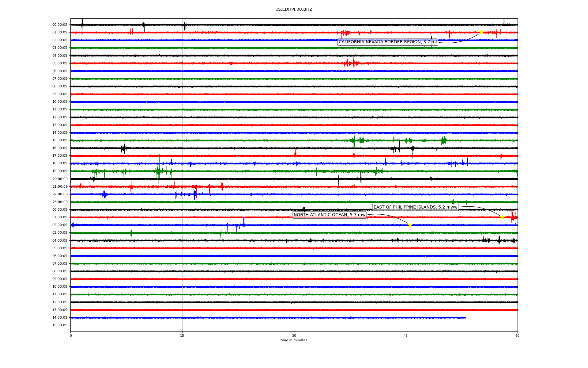Click the 21:00:09 time label
Viewport: 588px width, 368px height.
click(60, 187)
